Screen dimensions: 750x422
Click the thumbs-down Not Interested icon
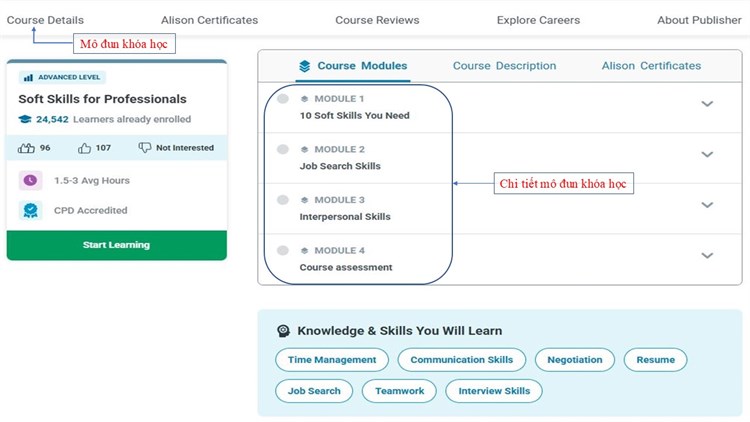click(144, 148)
